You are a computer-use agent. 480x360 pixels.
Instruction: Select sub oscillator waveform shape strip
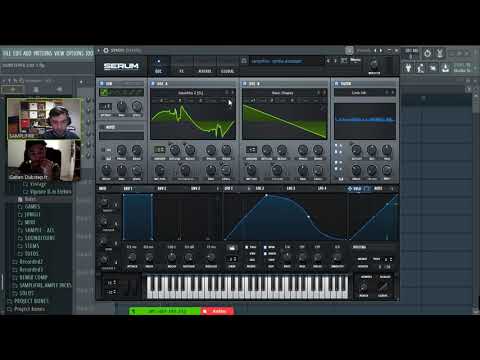(121, 92)
